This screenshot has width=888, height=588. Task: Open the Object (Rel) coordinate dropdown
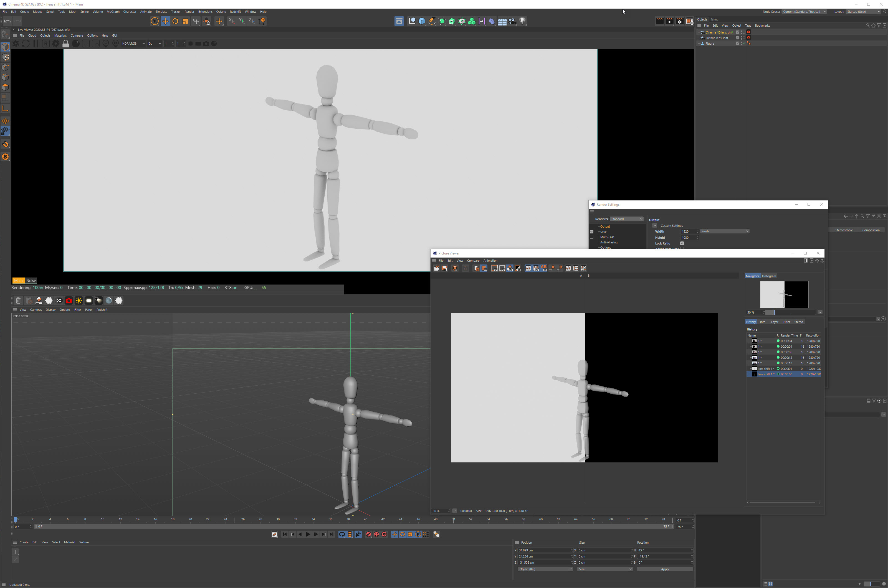(x=545, y=569)
